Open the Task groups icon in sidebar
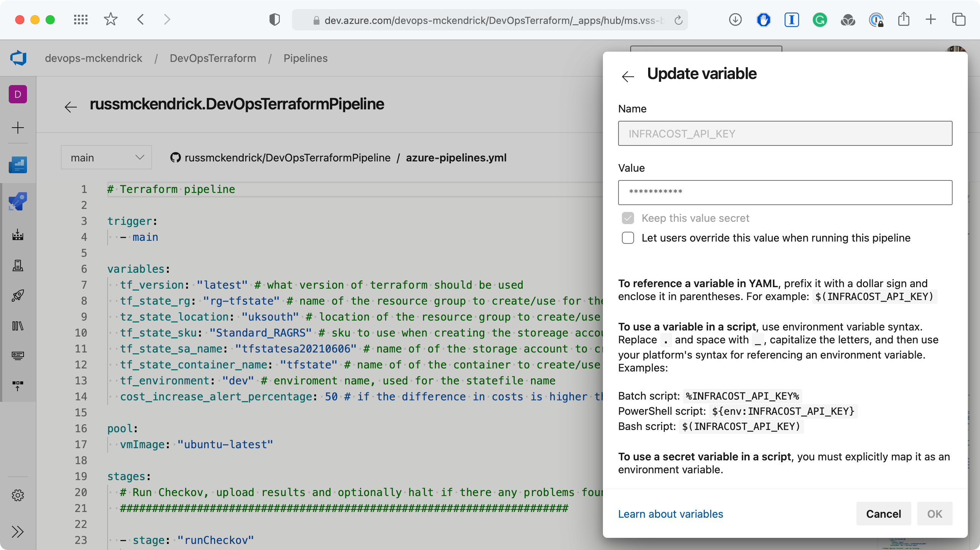Screen dimensions: 980x550 point(18,356)
